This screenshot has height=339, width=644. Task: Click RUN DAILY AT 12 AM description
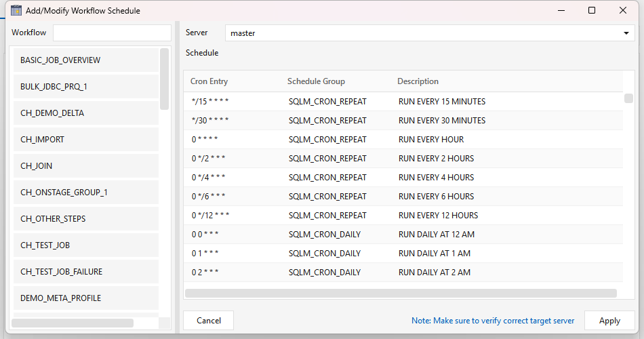pos(437,234)
